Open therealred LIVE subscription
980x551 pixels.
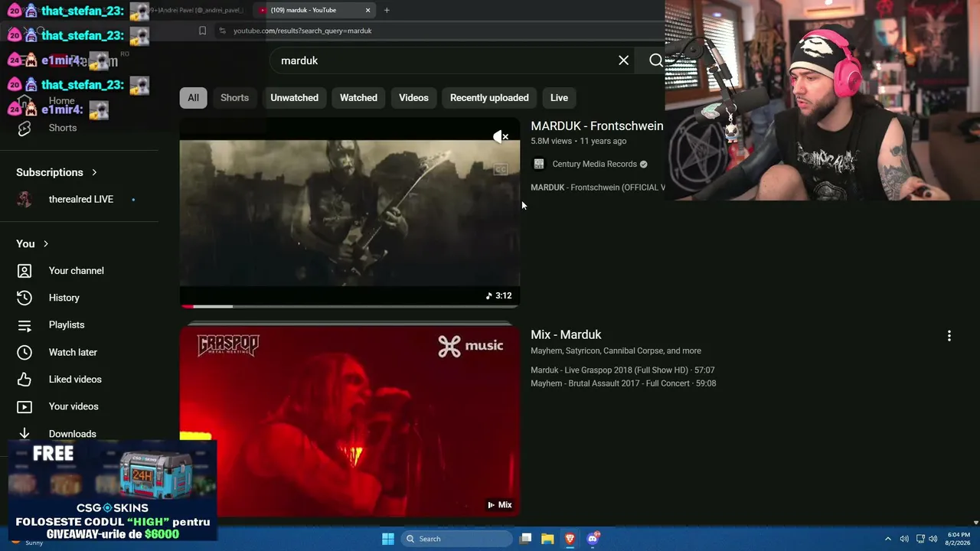tap(81, 199)
